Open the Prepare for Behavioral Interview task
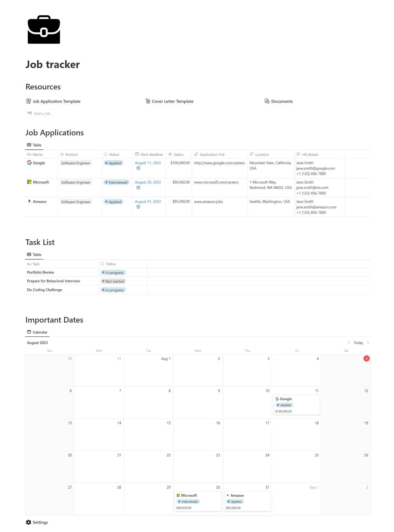The width and height of the screenshot is (394, 532). tap(53, 281)
